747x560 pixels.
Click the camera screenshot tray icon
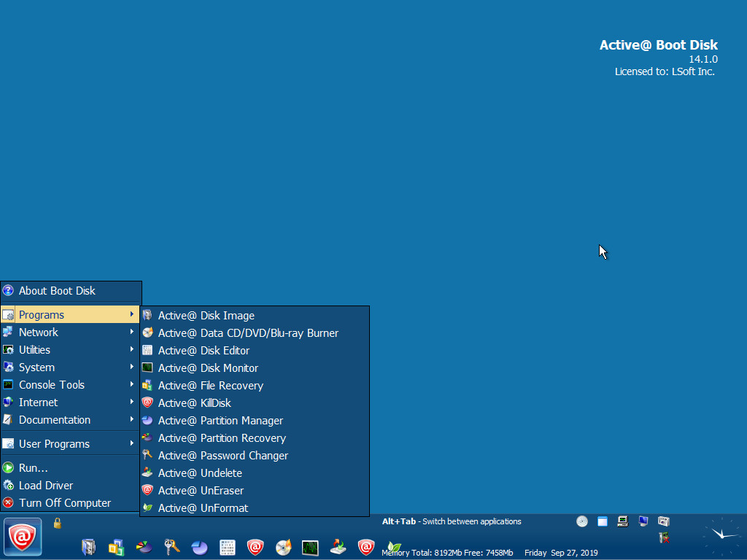(664, 521)
